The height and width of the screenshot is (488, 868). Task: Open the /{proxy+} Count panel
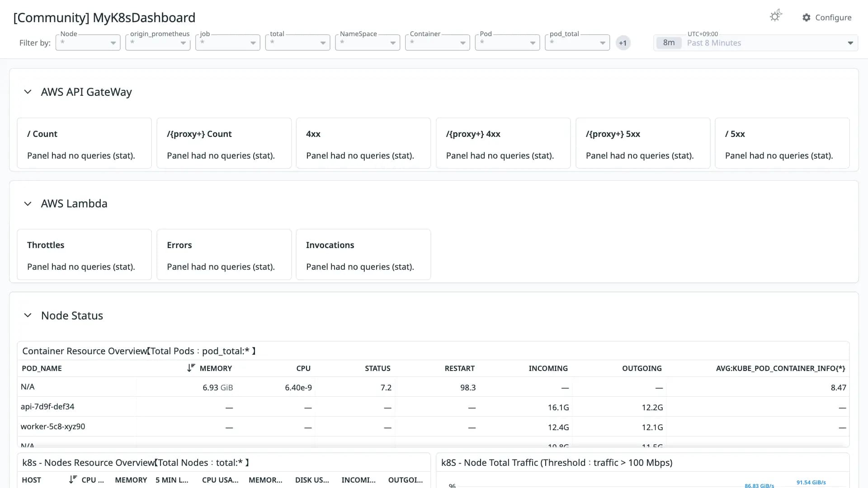(x=224, y=143)
